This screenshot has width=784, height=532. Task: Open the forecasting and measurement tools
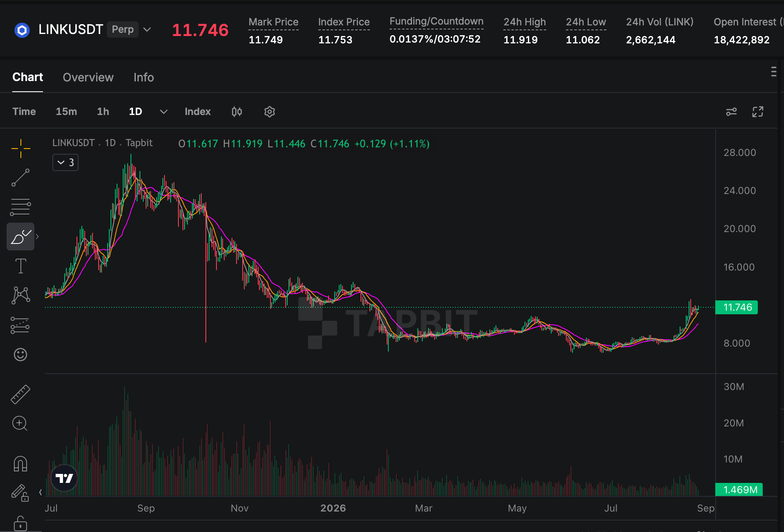click(x=20, y=325)
